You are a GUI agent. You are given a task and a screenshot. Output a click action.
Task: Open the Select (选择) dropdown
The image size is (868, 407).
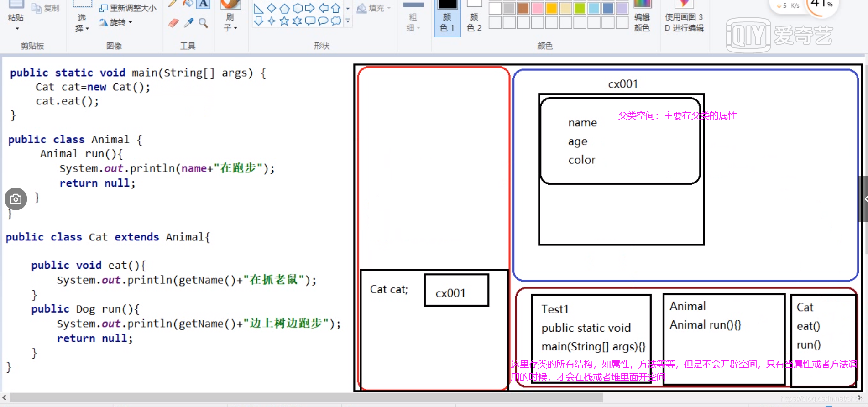click(x=82, y=23)
